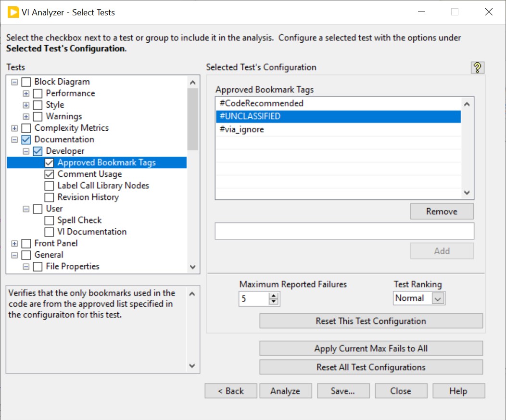Select the #UNCLASSIFIED bookmark tag
The height and width of the screenshot is (420, 506).
pos(338,116)
